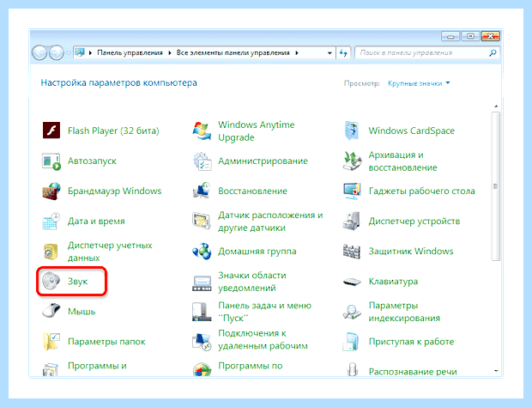The height and width of the screenshot is (407, 532).
Task: Expand the address bar history dropdown arrow
Action: tap(329, 53)
